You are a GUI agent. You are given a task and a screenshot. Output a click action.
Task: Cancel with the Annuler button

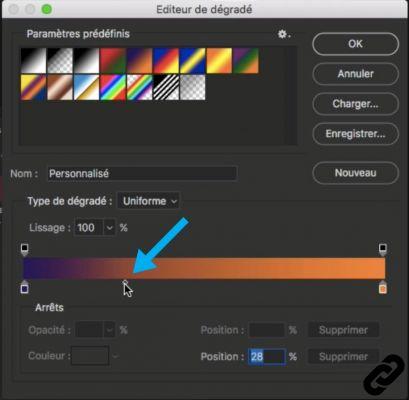[x=355, y=74]
